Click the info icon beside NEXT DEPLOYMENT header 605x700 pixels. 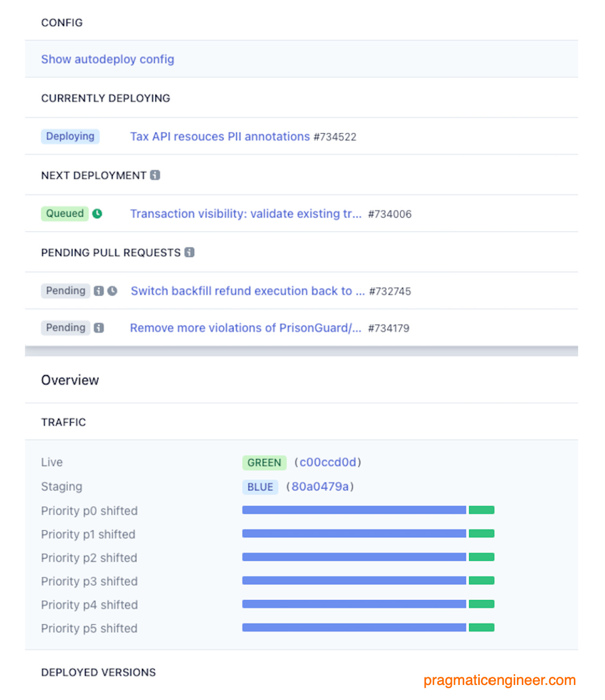[x=155, y=175]
